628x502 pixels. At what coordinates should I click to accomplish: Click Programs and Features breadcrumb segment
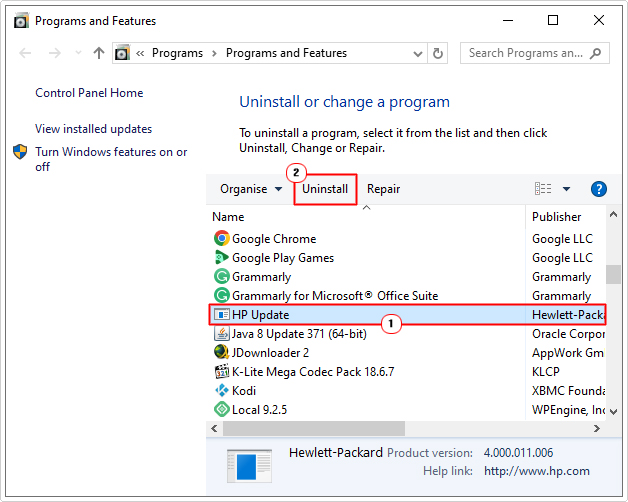click(286, 53)
